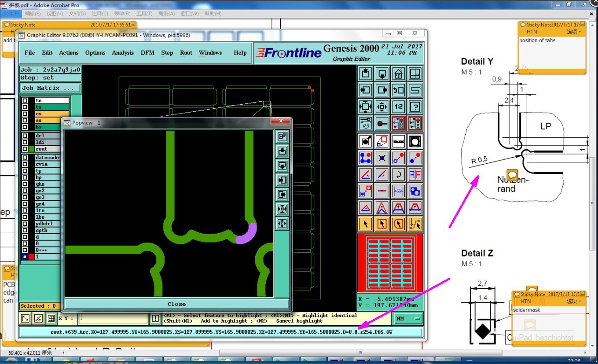Click the red horizontal line segment icon
This screenshot has height=364, width=598.
382,191
